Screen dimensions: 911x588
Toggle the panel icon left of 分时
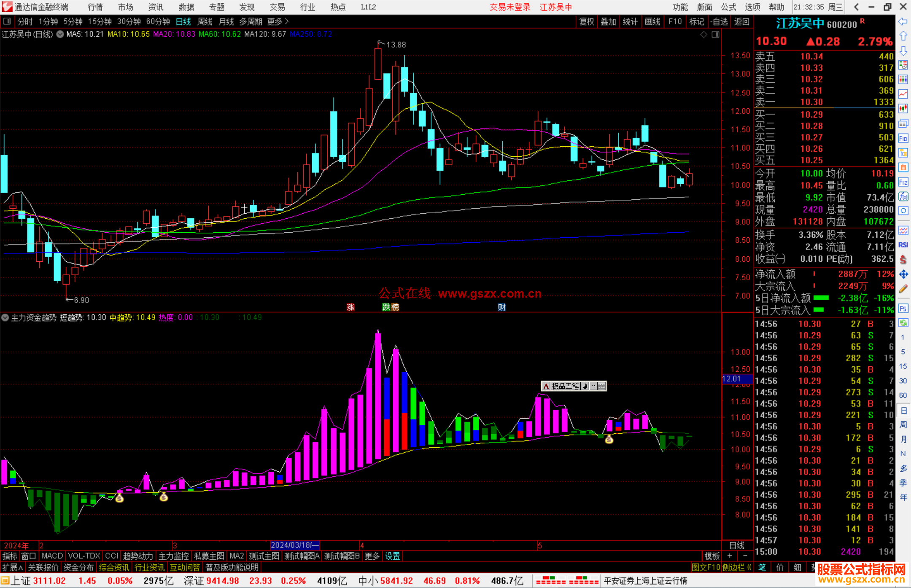[x=7, y=21]
